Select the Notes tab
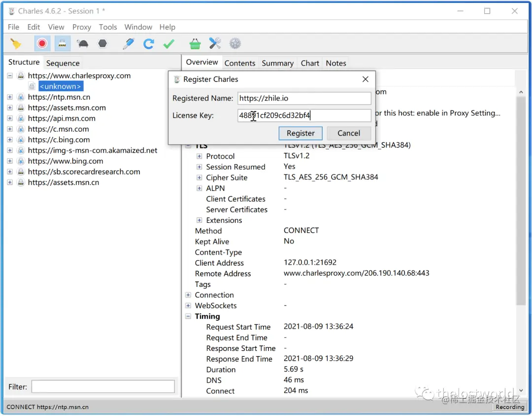This screenshot has width=532, height=416. click(336, 63)
